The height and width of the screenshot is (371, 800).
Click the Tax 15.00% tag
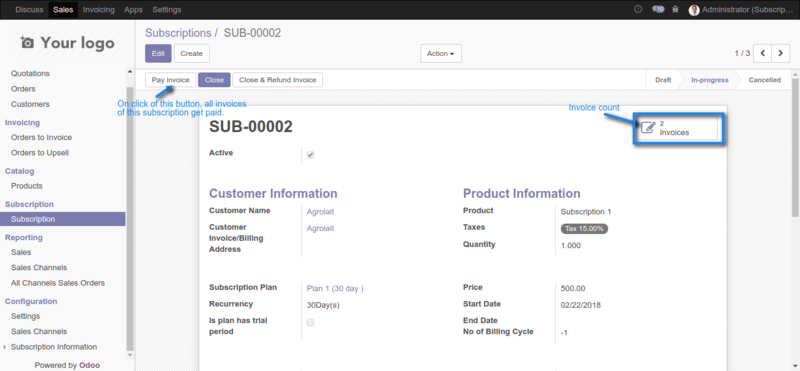click(x=584, y=229)
